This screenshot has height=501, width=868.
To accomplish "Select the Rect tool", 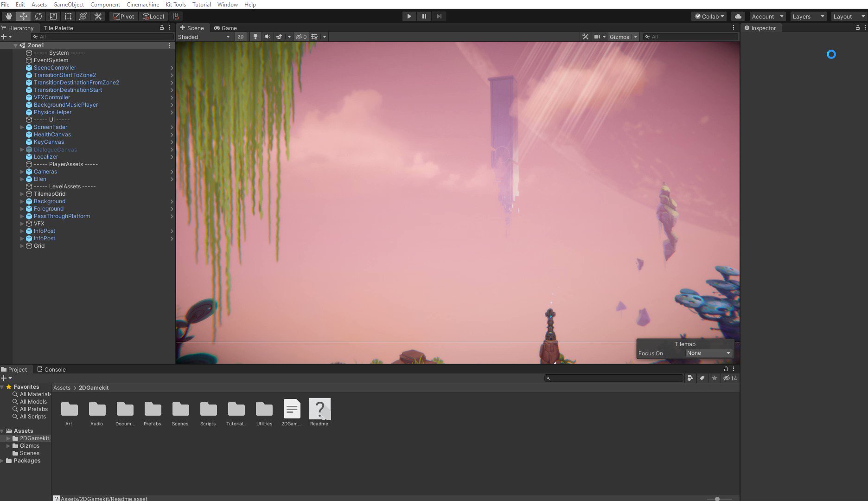I will coord(68,16).
